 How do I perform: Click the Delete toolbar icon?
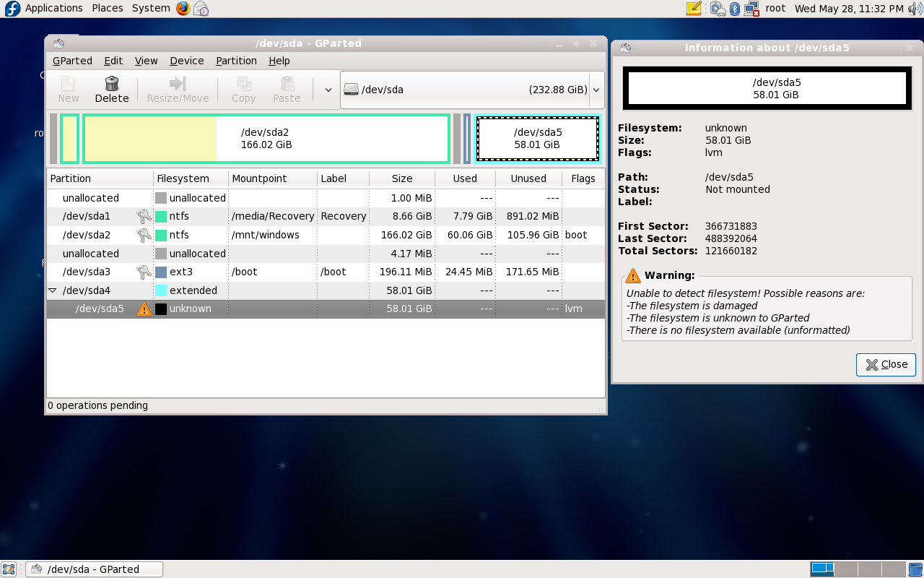[x=112, y=83]
